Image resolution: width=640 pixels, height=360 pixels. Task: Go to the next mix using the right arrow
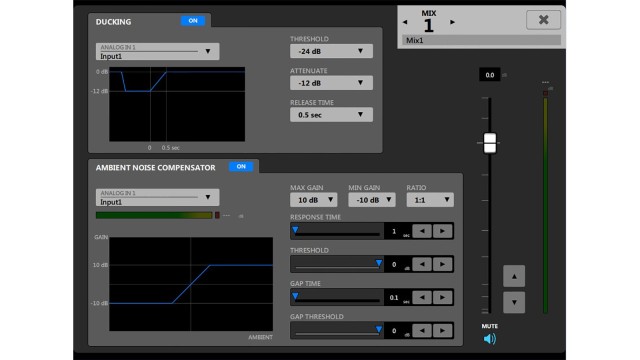pos(452,22)
